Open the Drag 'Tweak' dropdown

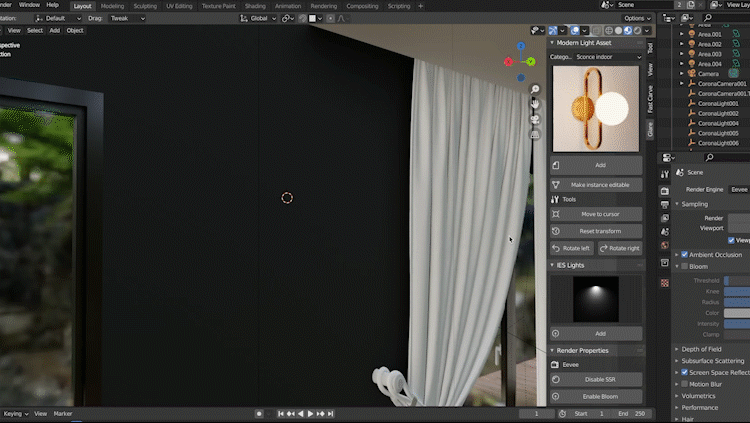pyautogui.click(x=126, y=18)
